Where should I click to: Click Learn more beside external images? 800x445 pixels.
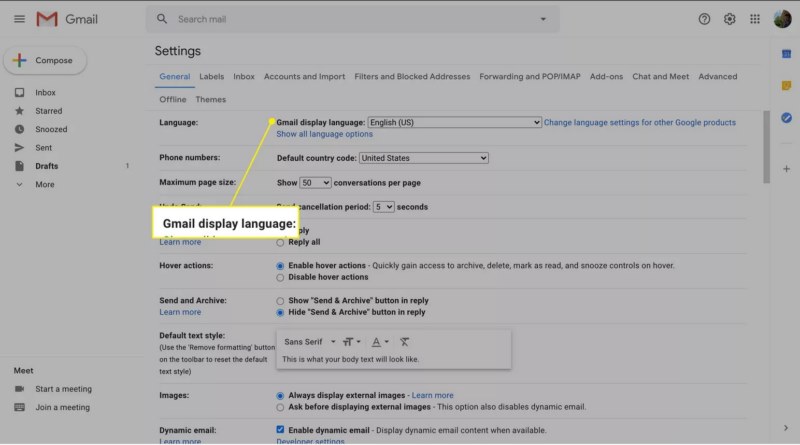click(x=432, y=395)
